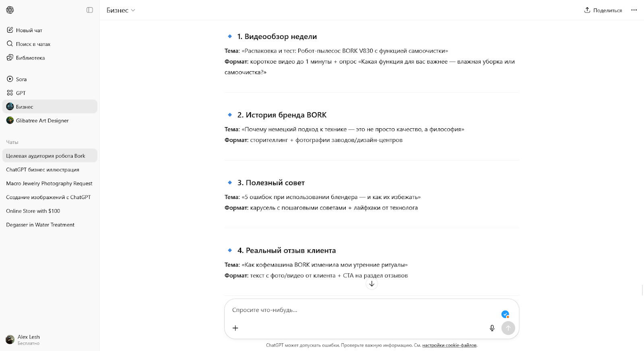Open Sora from the sidebar
The width and height of the screenshot is (644, 351).
[x=50, y=79]
